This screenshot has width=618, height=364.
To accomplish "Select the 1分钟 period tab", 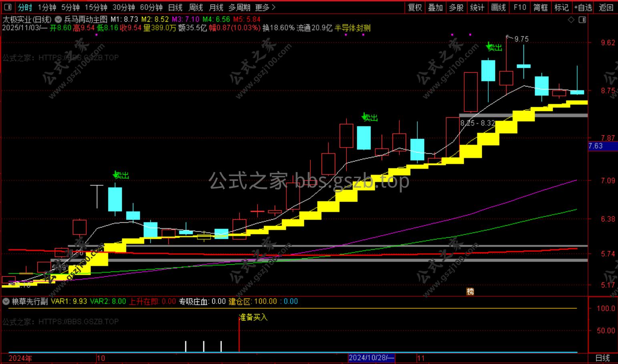I will click(47, 7).
